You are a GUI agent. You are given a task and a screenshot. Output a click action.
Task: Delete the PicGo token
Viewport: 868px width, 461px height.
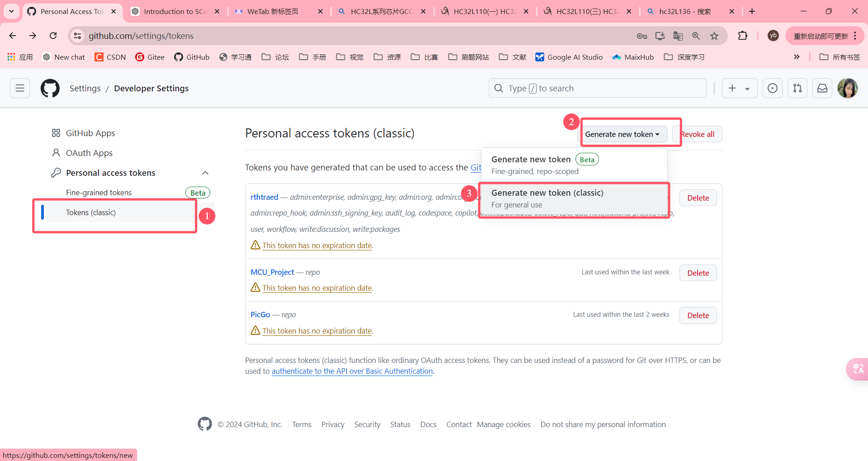click(x=698, y=315)
